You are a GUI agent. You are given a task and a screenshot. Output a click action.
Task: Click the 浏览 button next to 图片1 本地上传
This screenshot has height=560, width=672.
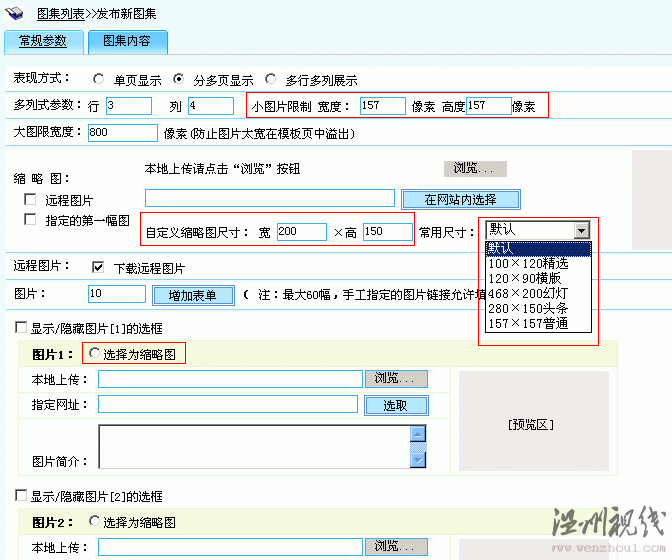[x=400, y=379]
